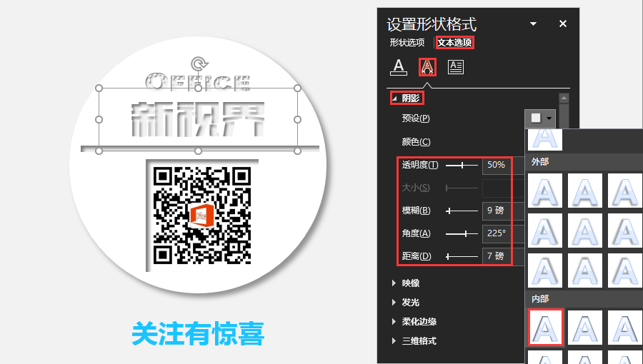Switch to the 文本选项 tab
This screenshot has height=364, width=643.
pyautogui.click(x=455, y=43)
